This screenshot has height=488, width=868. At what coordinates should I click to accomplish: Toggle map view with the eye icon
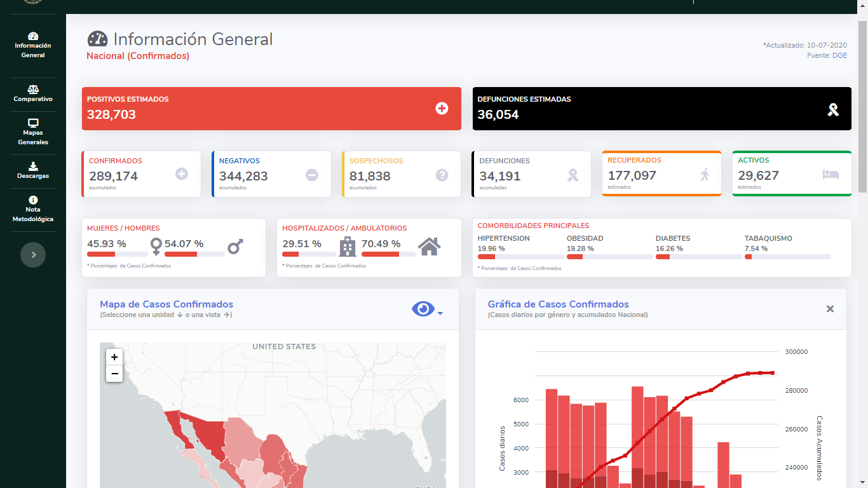click(423, 309)
